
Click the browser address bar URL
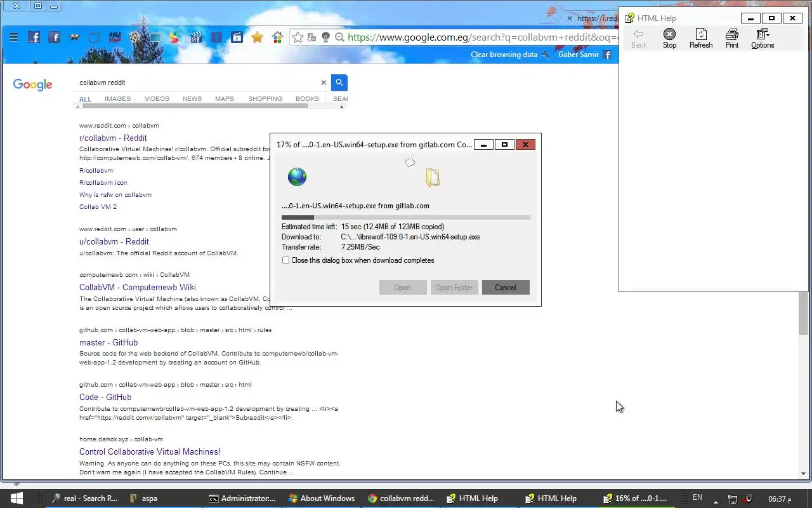(482, 37)
